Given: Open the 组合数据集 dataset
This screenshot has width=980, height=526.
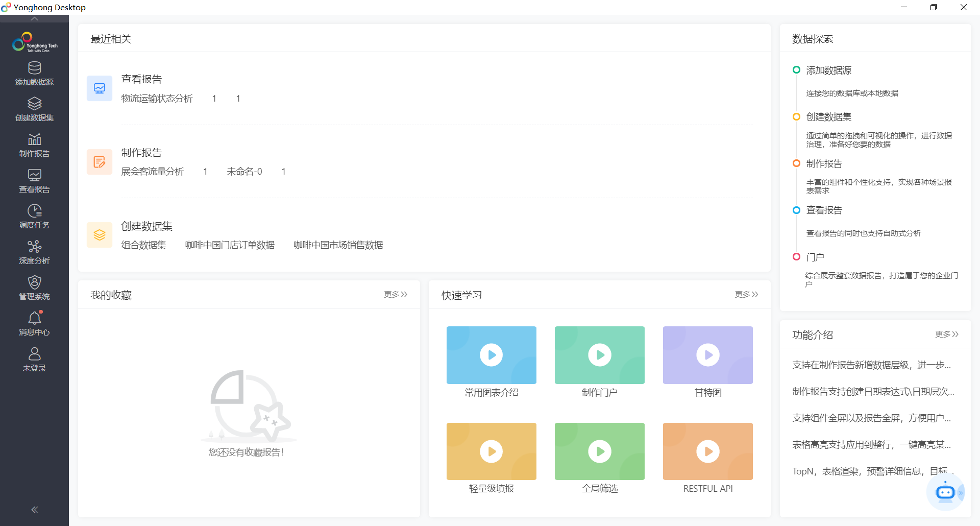Looking at the screenshot, I should click(x=143, y=245).
